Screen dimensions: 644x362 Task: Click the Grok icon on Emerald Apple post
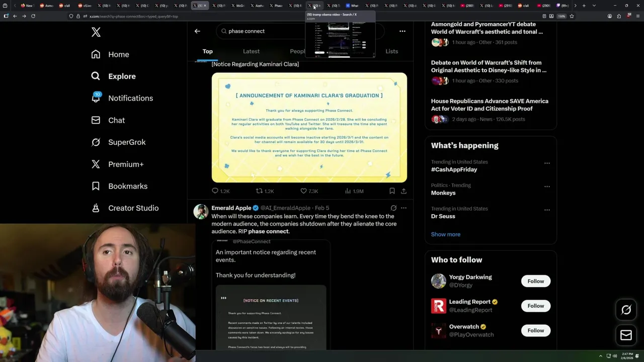click(x=393, y=208)
